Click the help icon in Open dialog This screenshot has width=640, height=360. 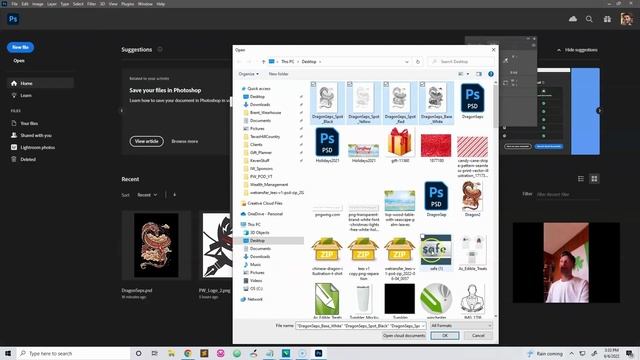tap(491, 74)
